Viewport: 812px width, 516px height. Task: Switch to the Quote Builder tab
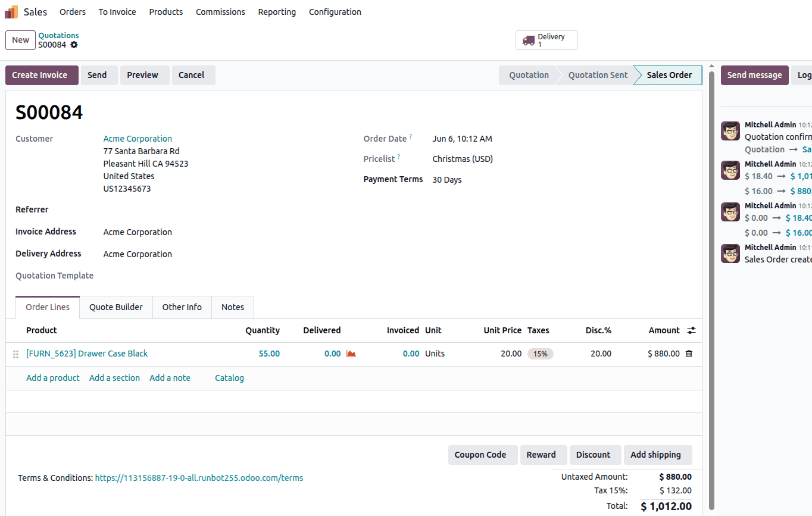coord(116,307)
